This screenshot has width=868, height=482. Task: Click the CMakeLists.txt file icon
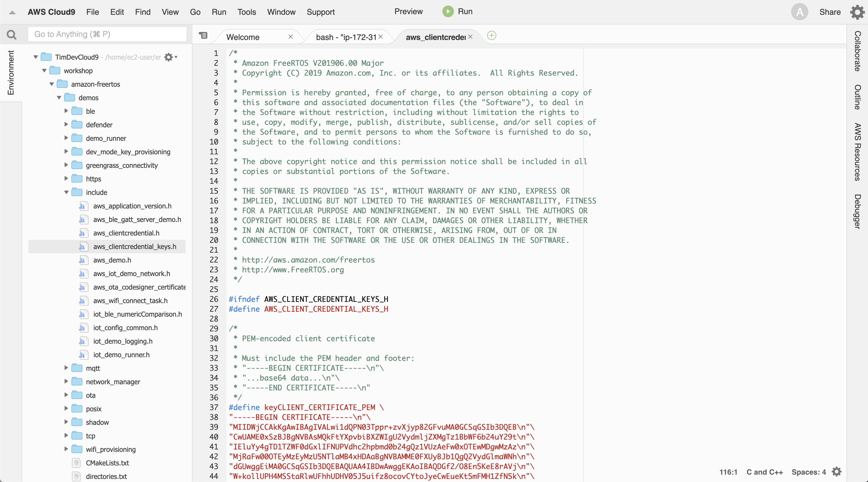click(x=76, y=463)
